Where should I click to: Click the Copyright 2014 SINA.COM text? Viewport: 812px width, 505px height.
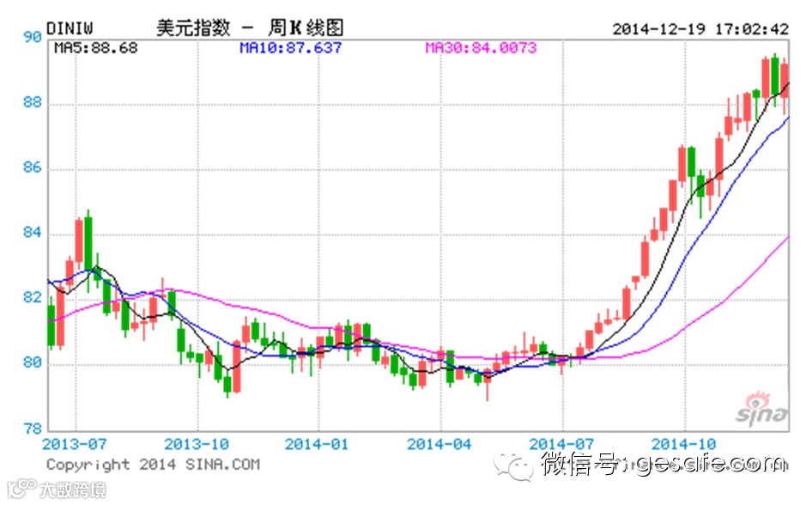[x=154, y=465]
